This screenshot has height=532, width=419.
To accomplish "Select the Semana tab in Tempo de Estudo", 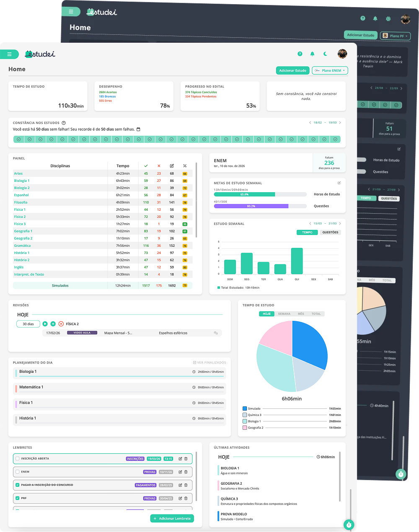I will [x=284, y=314].
